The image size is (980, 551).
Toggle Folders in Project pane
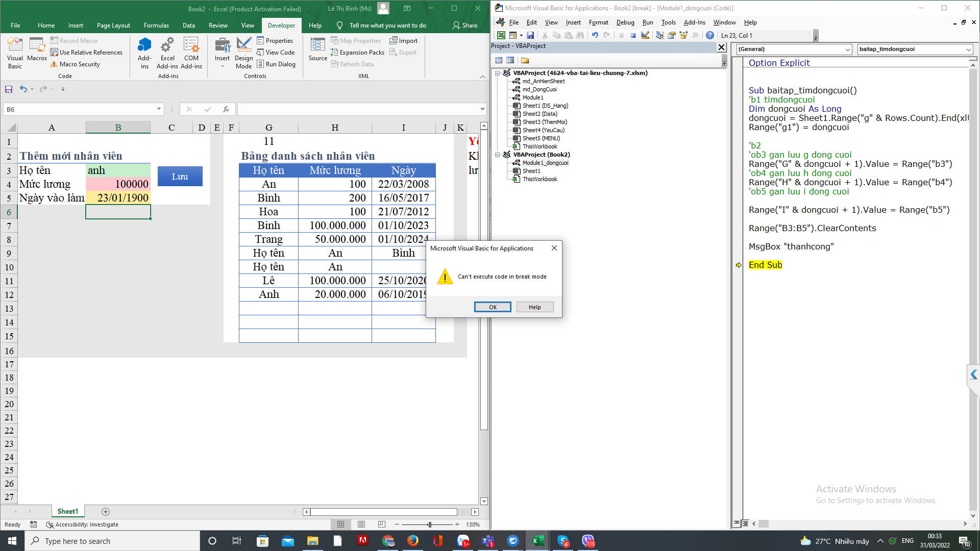point(525,60)
